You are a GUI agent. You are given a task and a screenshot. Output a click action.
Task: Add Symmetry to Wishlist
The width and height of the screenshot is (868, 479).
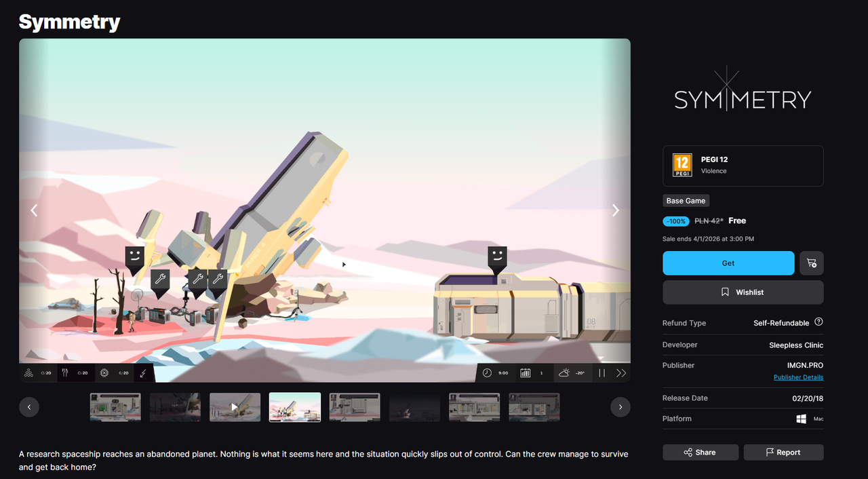pyautogui.click(x=743, y=292)
